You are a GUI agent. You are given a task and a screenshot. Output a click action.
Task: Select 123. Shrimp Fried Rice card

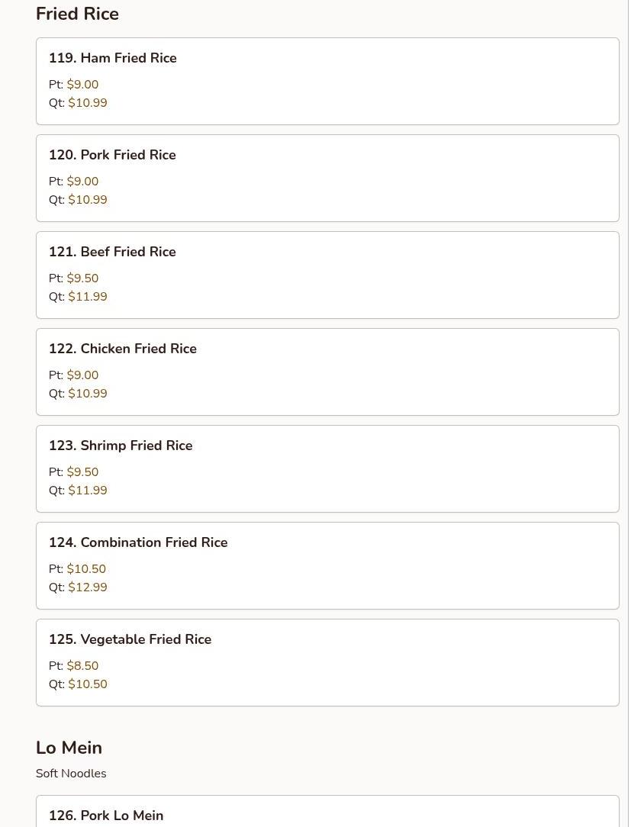tap(327, 469)
